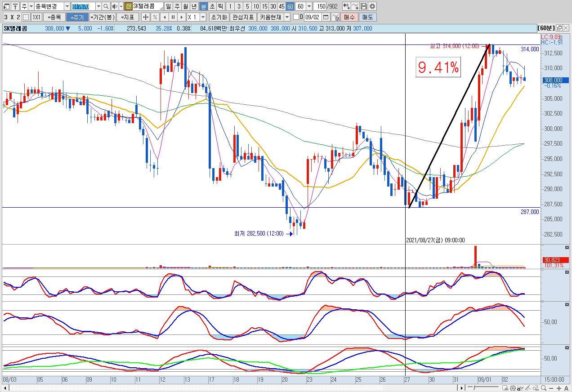Click the bottom scrollbar left arrow
572x392 pixels.
(x=5, y=388)
